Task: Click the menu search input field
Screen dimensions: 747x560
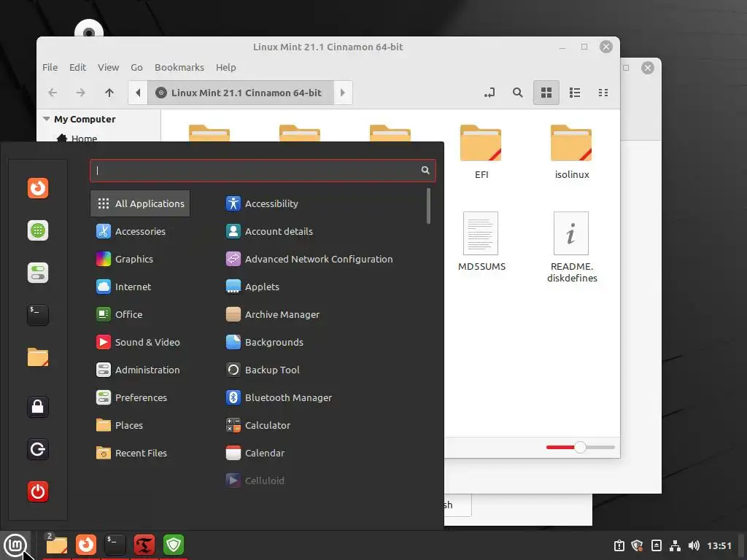Action: 263,171
